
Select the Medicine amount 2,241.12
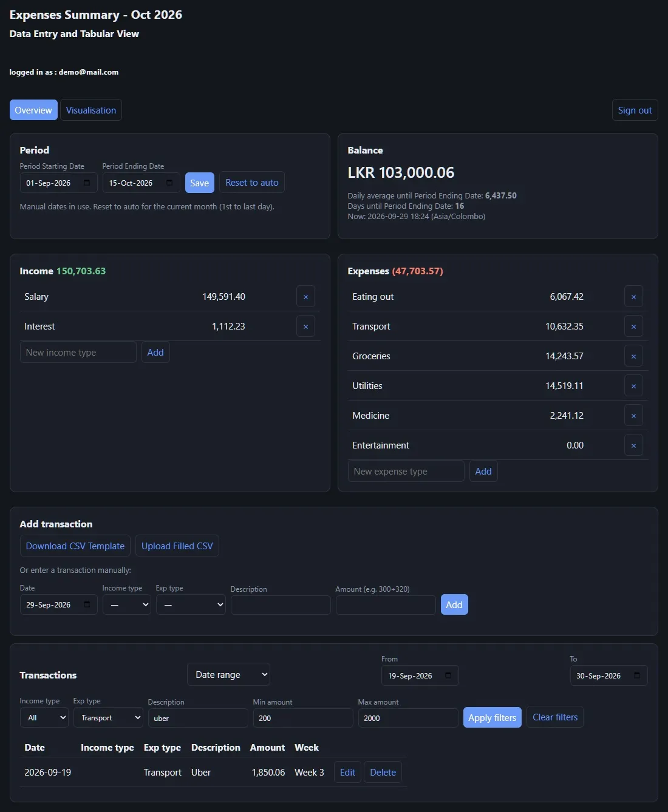tap(567, 416)
